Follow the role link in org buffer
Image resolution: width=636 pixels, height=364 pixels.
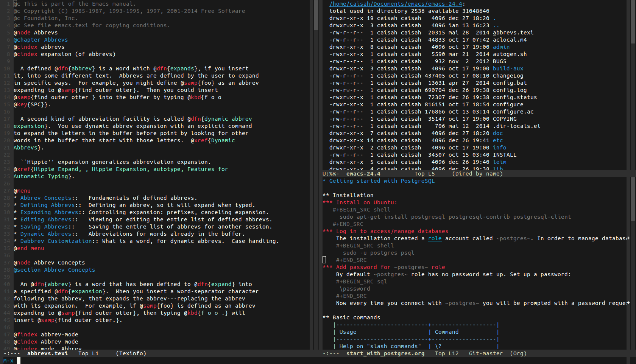pyautogui.click(x=435, y=238)
